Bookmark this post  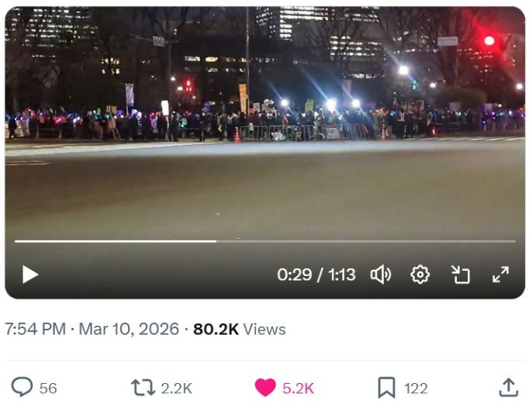[387, 388]
